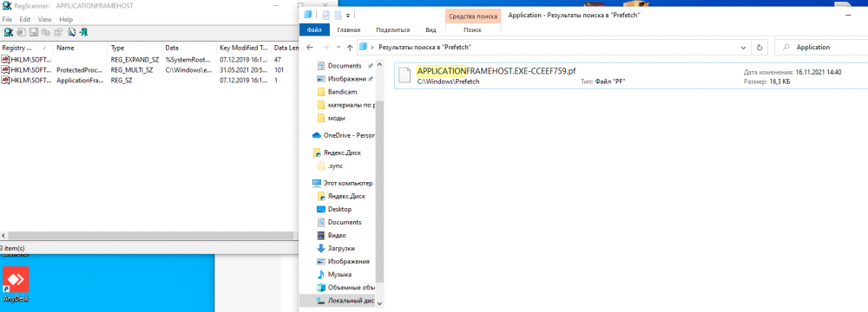Image resolution: width=868 pixels, height=312 pixels.
Task: Select Этот компьютер in navigation pane
Action: point(343,183)
